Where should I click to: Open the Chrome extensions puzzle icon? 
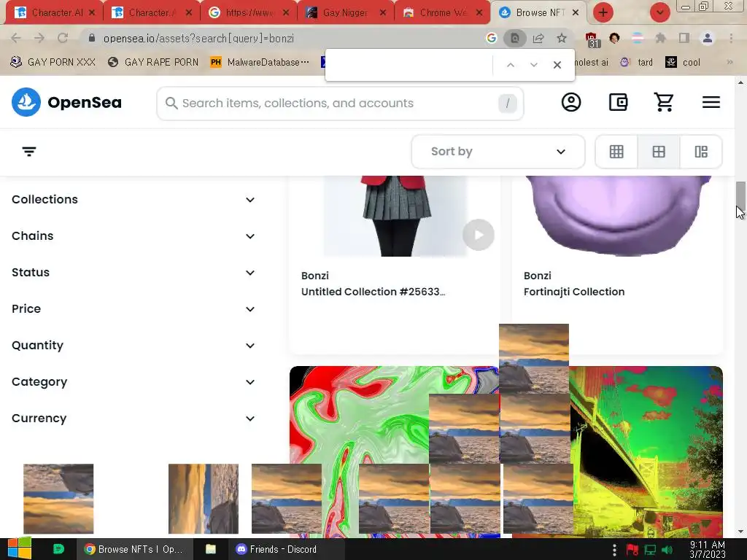[660, 38]
